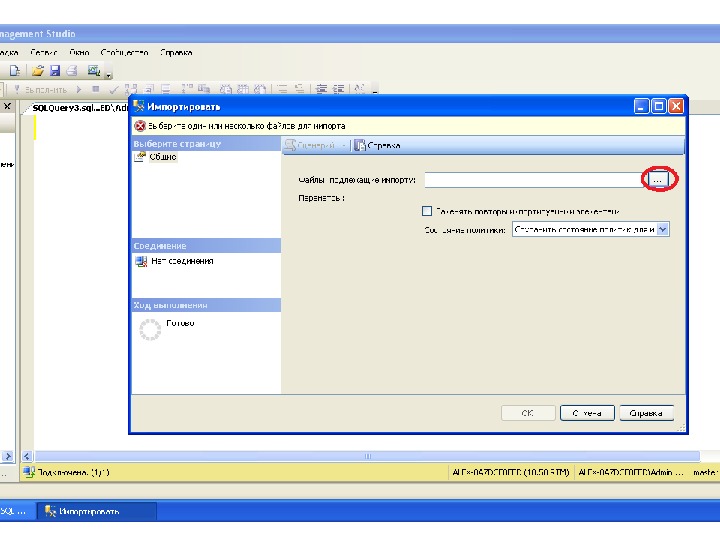
Task: Parse the query with the checkmark icon
Action: coord(113,90)
